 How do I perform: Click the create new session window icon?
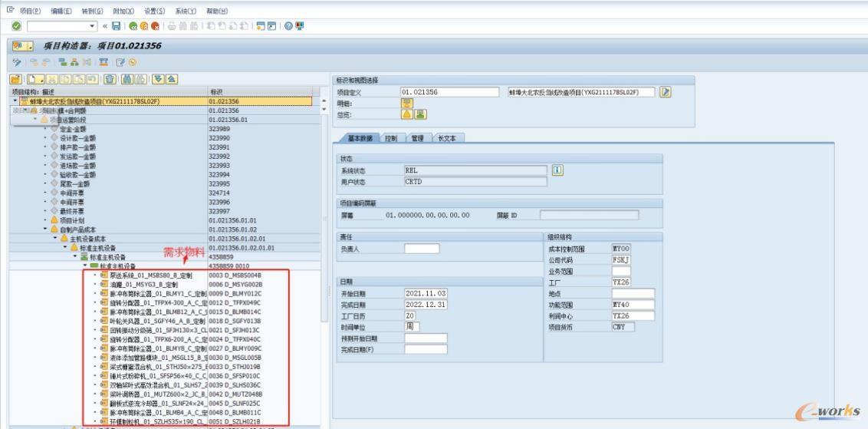click(x=261, y=26)
